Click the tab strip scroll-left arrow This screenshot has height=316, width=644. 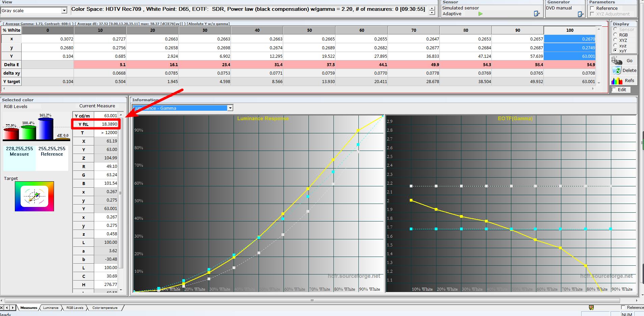coord(7,308)
